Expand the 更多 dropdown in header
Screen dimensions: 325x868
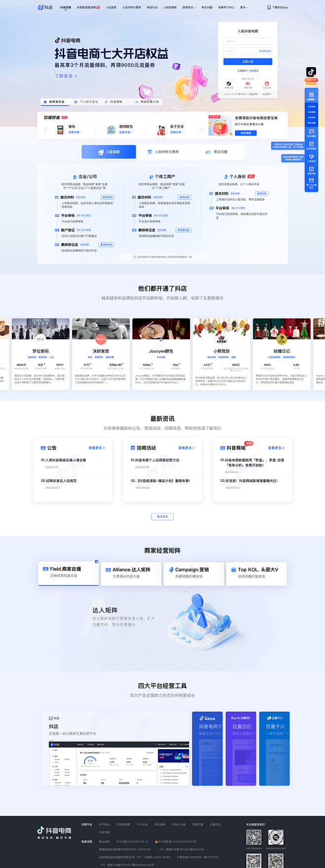pos(244,7)
